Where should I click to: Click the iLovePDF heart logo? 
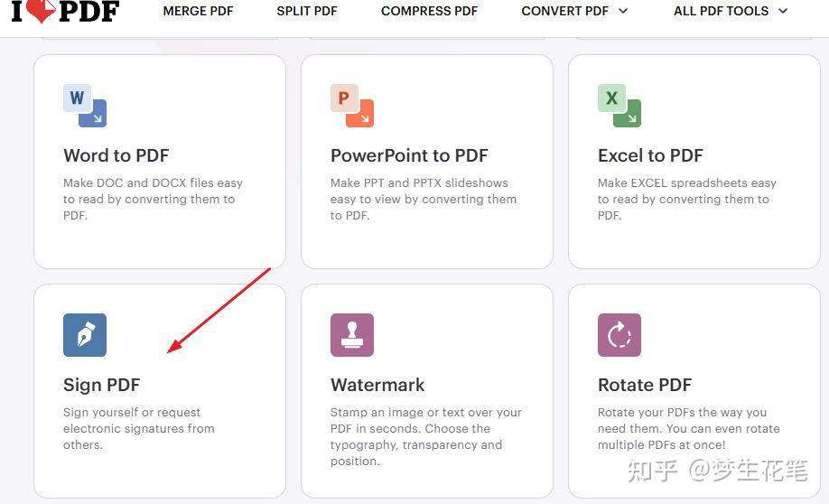click(40, 11)
